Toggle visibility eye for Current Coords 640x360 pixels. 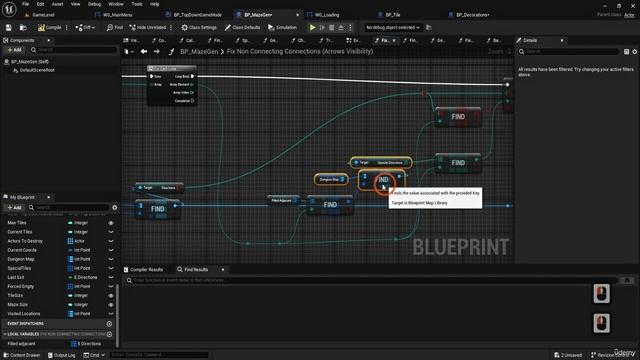[111, 250]
